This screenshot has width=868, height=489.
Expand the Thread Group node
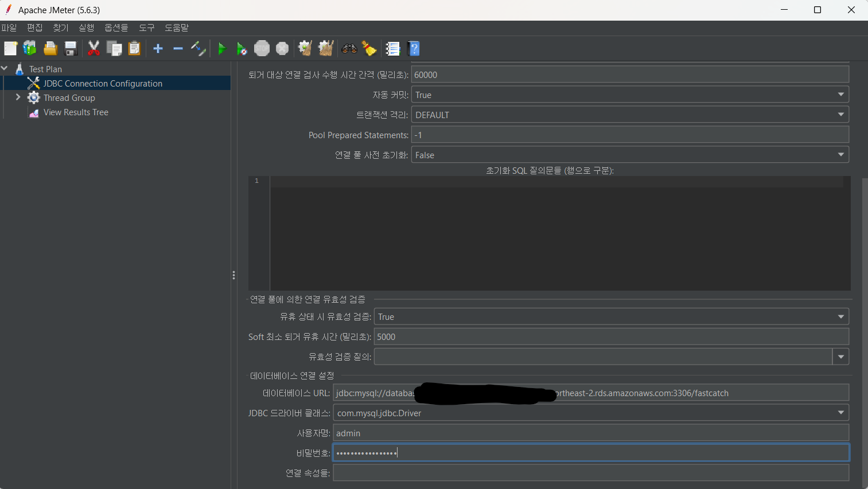pos(18,97)
